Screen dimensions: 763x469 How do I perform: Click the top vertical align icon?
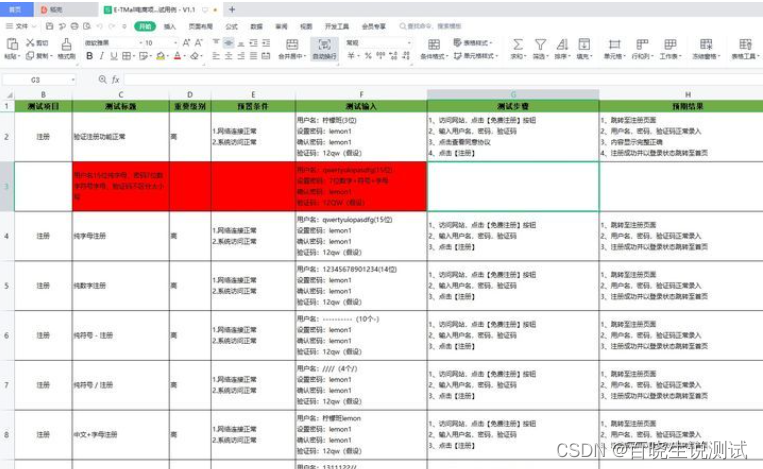click(x=216, y=43)
